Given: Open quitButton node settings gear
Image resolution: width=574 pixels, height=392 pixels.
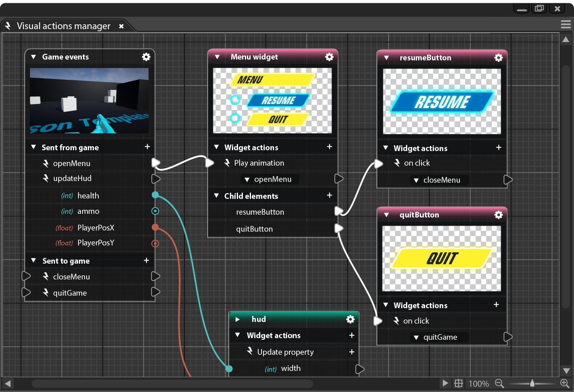Looking at the screenshot, I should [x=498, y=215].
